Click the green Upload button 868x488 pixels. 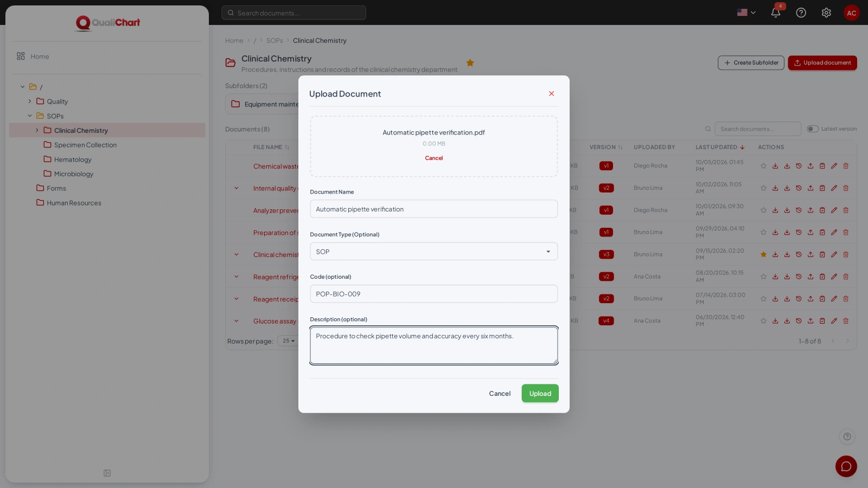[x=540, y=394]
